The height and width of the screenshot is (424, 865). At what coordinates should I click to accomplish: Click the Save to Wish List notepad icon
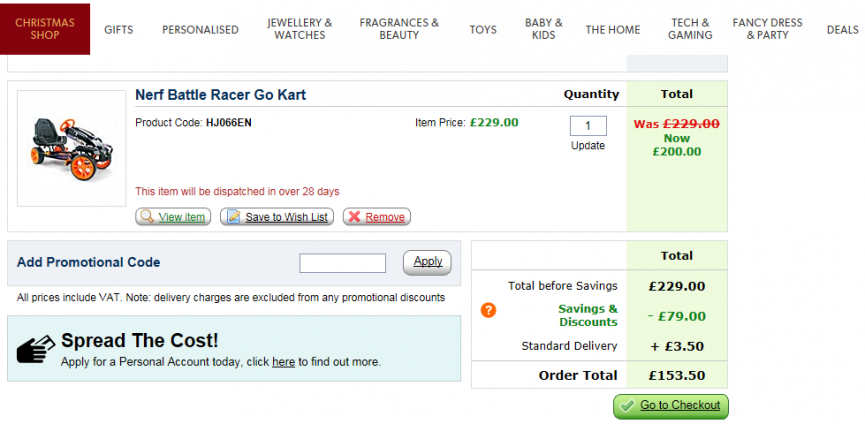coord(232,217)
